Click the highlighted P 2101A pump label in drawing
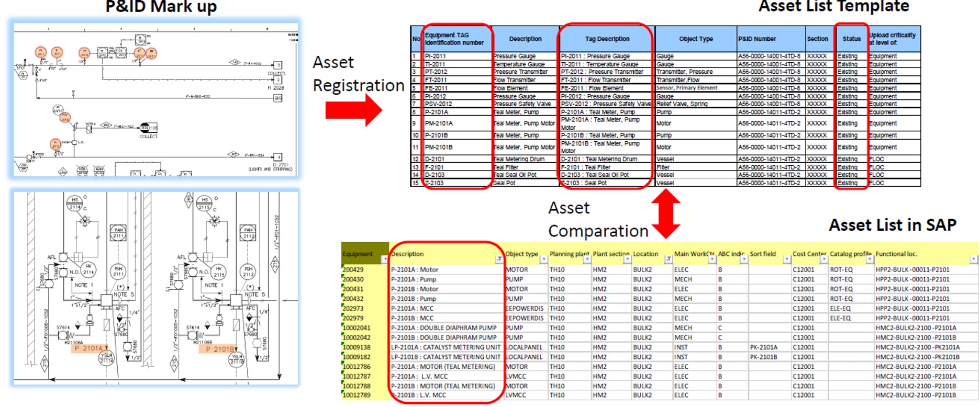 89,348
